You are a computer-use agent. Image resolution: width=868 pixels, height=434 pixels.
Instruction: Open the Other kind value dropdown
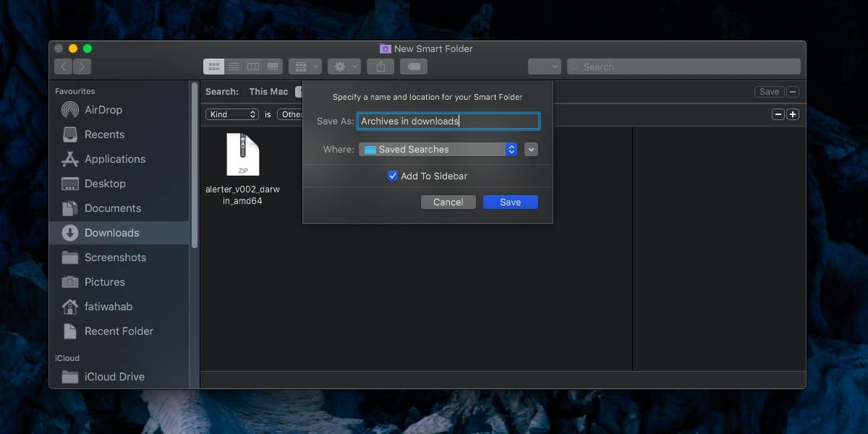pos(291,114)
